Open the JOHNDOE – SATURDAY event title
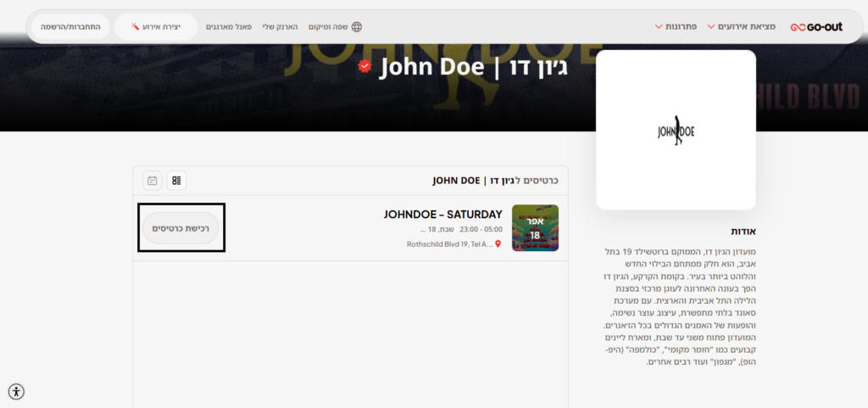The image size is (868, 408). pyautogui.click(x=442, y=215)
